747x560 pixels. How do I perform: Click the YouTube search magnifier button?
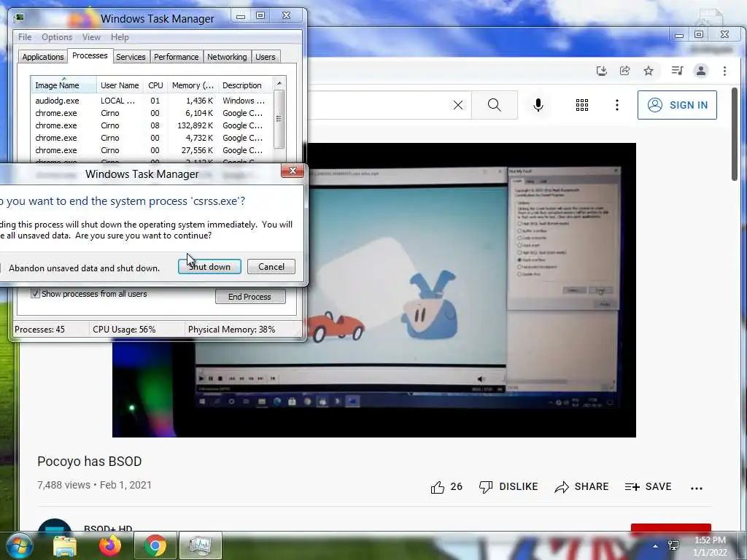495,105
